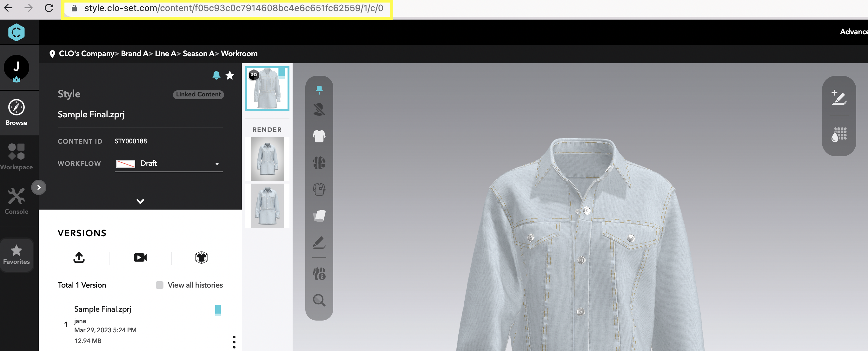Activate the annotation pen tool
The image size is (868, 351).
[x=319, y=243]
